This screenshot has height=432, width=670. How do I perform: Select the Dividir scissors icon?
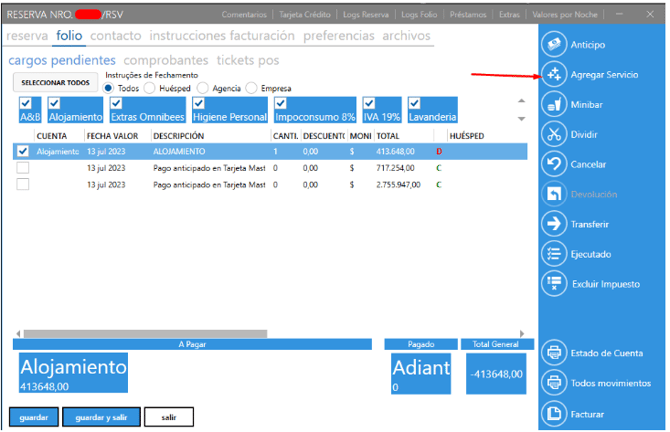(554, 134)
